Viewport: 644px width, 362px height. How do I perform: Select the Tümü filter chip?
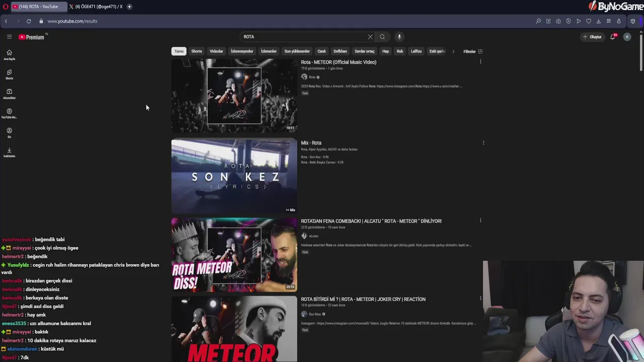179,51
